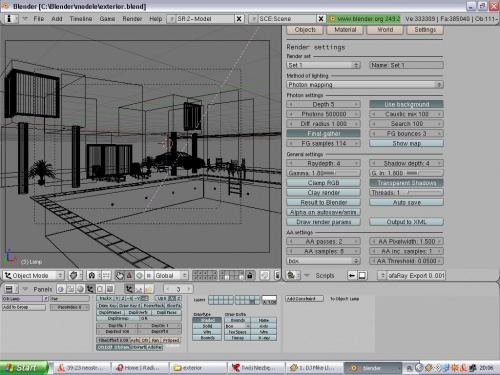The height and width of the screenshot is (375, 500).
Task: Switch to the Objects tab
Action: 305,30
